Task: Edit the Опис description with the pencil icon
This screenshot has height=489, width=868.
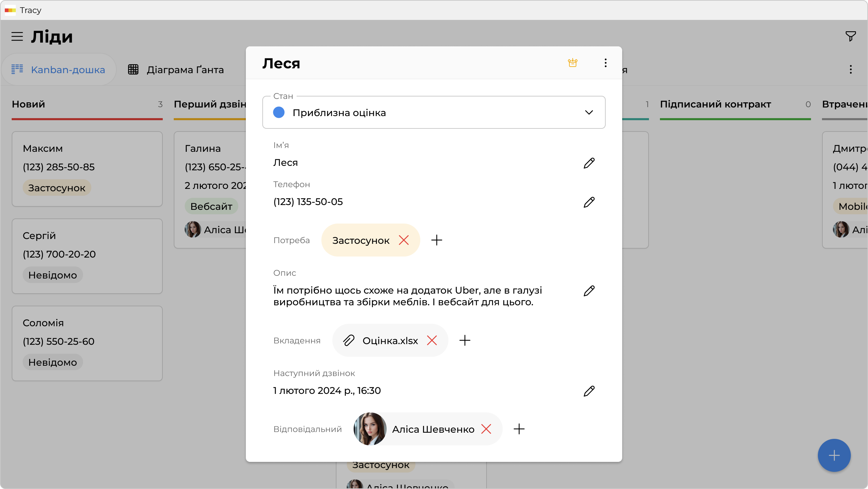Action: pos(589,291)
